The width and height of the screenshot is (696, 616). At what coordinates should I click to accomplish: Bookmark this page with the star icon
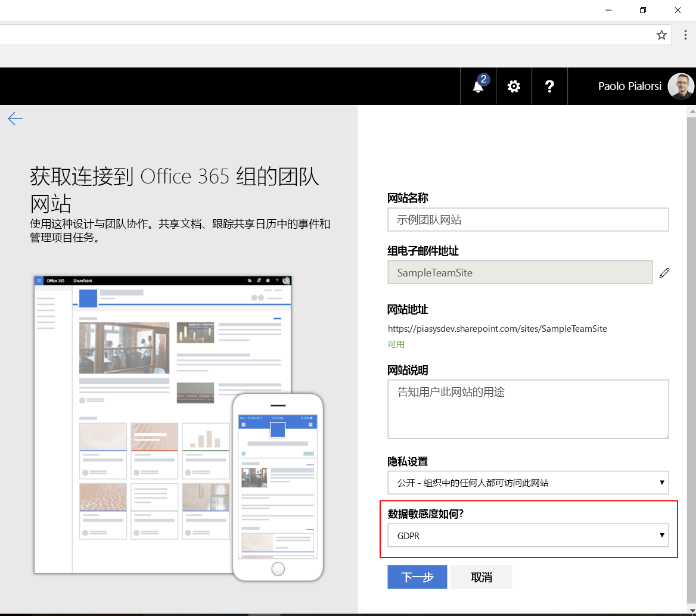(x=661, y=35)
